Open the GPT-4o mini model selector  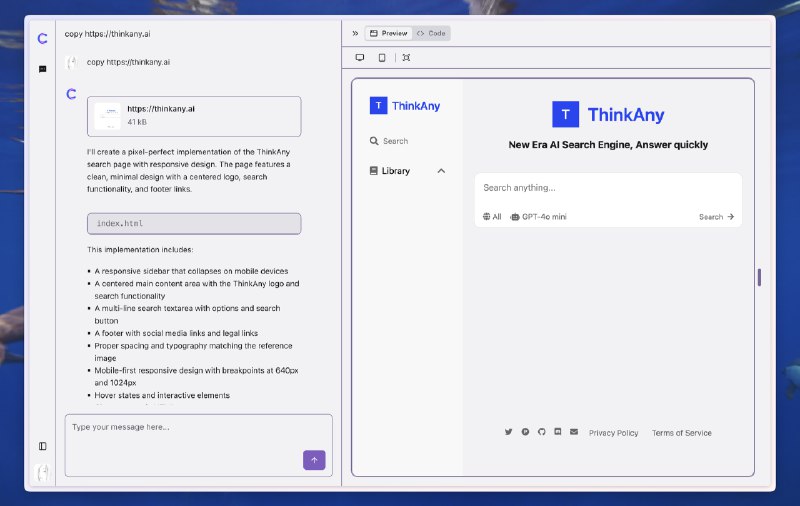pyautogui.click(x=538, y=217)
